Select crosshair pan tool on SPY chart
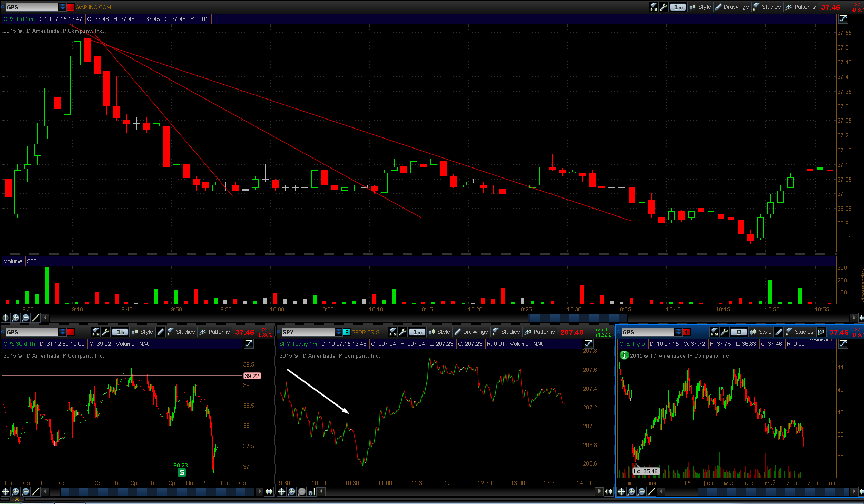 coord(282,491)
